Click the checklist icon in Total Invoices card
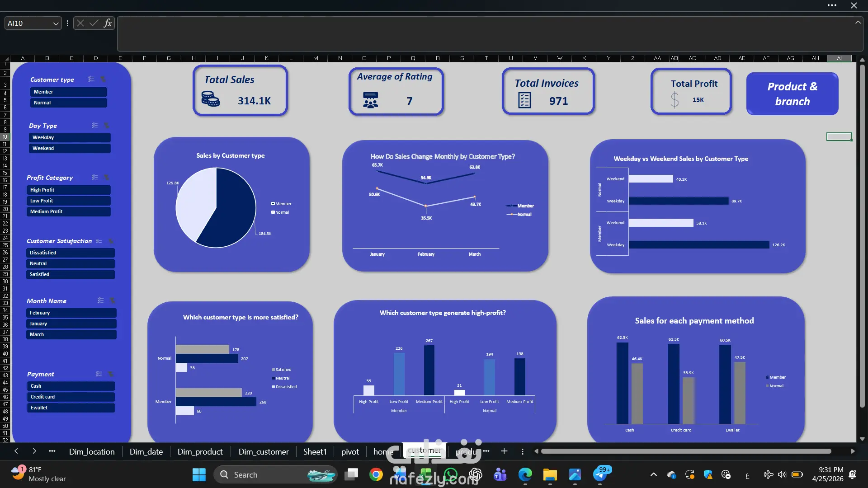The height and width of the screenshot is (488, 868). 524,100
